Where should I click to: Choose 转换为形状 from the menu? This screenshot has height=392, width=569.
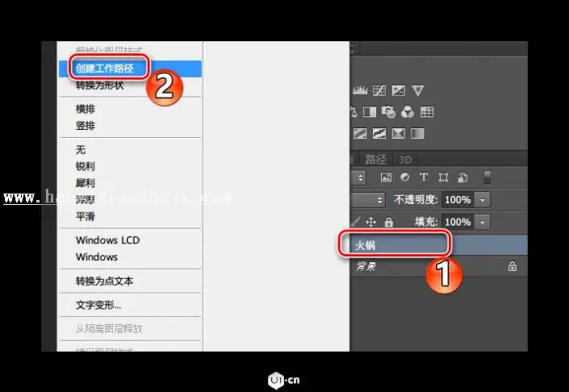tap(130, 85)
